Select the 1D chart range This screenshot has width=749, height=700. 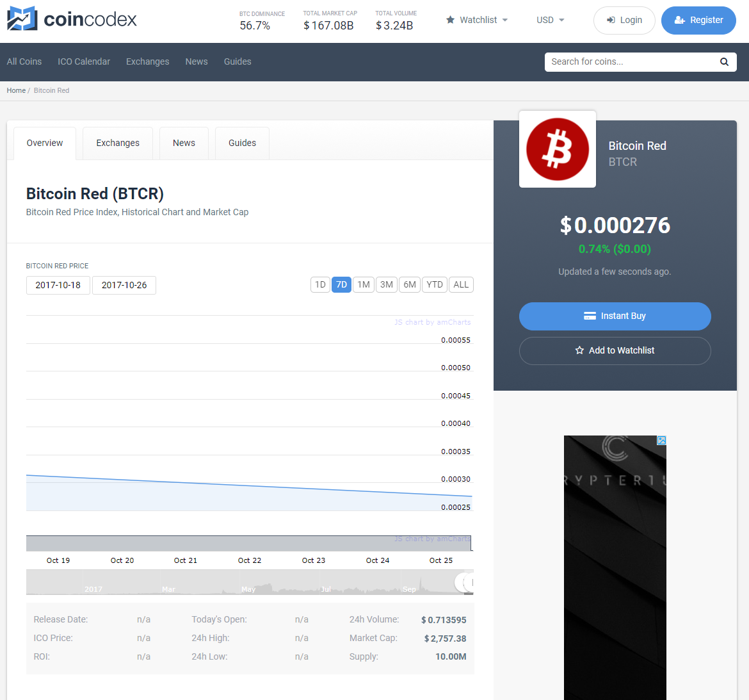click(320, 284)
